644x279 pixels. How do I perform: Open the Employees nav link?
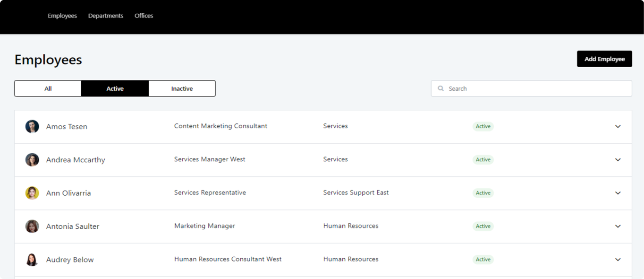coord(62,16)
